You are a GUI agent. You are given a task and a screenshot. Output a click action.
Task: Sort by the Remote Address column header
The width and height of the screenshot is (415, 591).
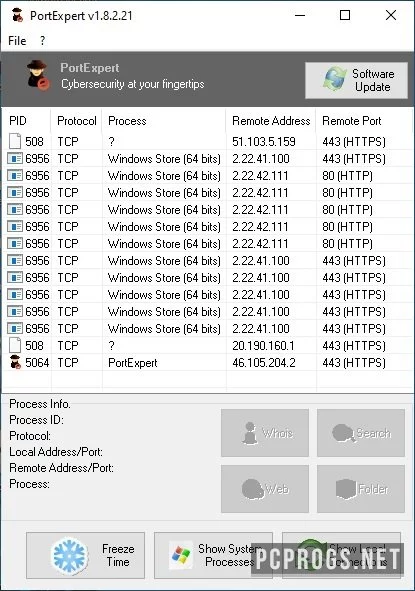(x=271, y=121)
